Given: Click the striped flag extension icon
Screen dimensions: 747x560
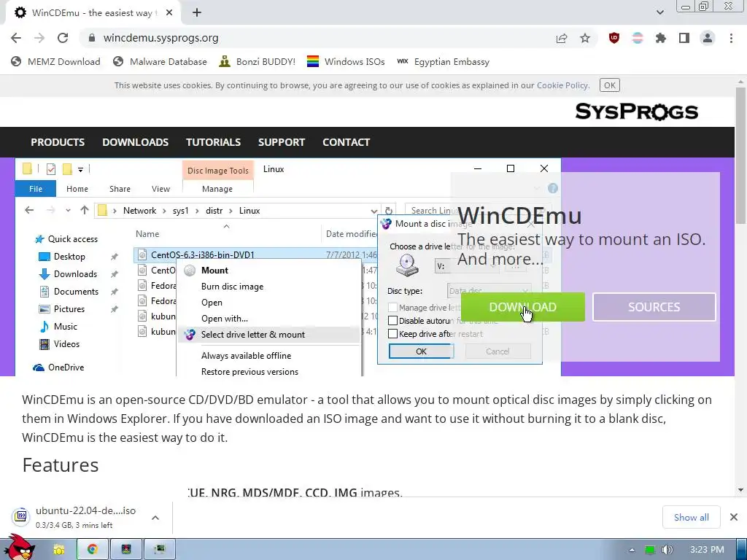Looking at the screenshot, I should (x=638, y=38).
